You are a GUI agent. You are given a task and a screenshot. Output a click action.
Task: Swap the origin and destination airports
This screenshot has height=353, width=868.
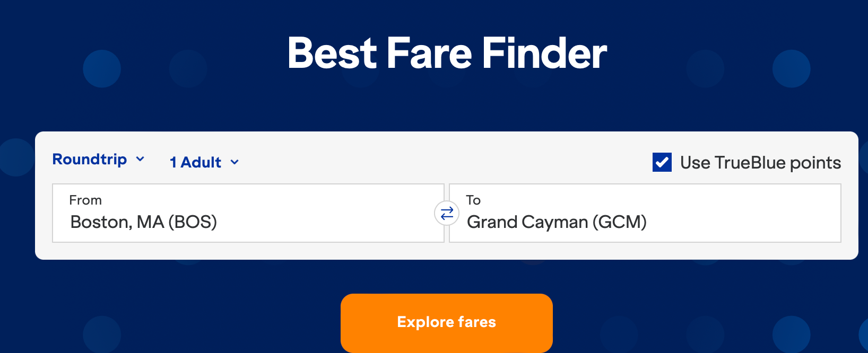(x=447, y=213)
